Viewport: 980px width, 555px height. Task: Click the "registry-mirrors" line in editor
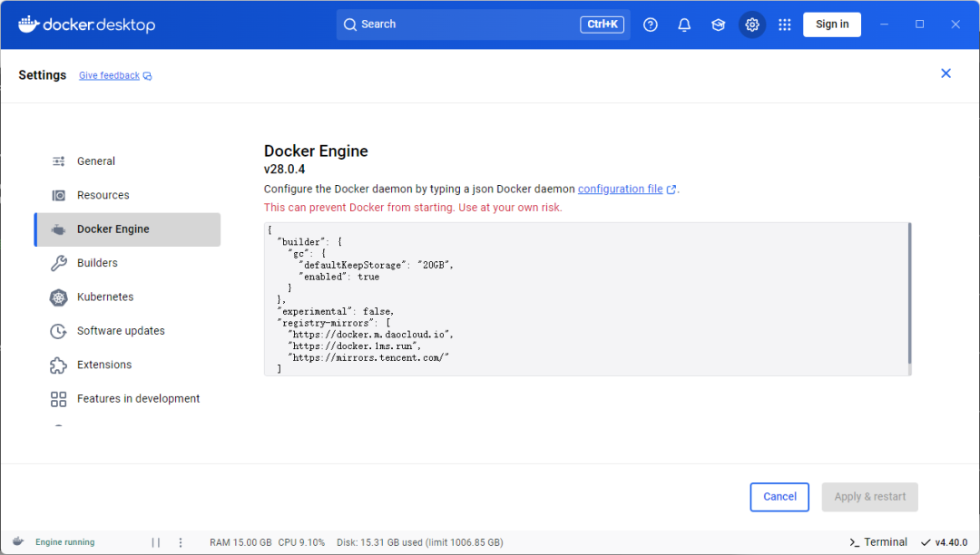[334, 324]
